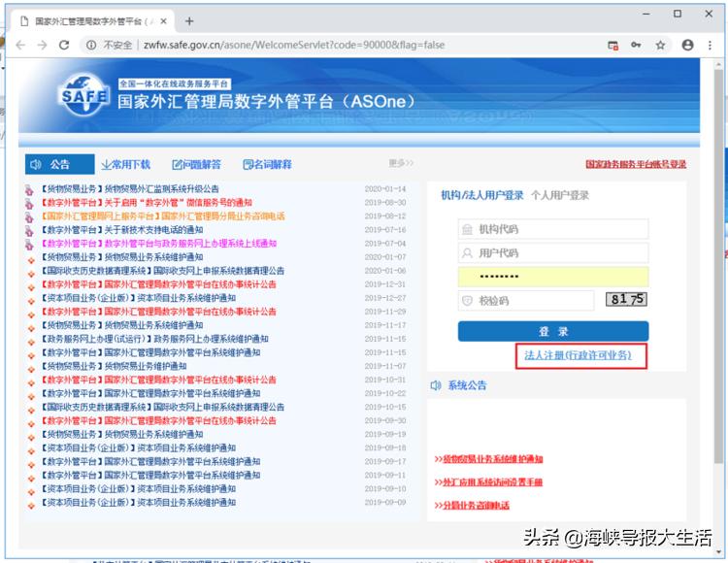This screenshot has width=728, height=563.
Task: Open the saved password key icon
Action: pyautogui.click(x=636, y=45)
